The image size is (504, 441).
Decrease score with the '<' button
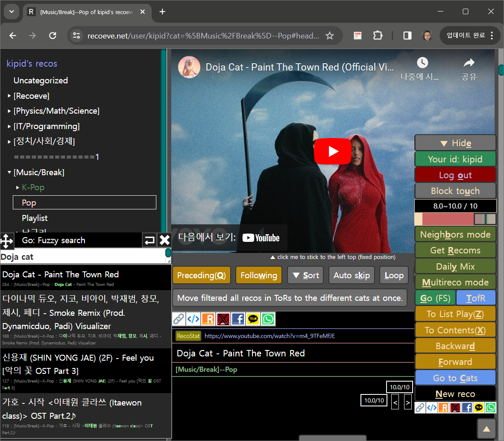click(395, 403)
